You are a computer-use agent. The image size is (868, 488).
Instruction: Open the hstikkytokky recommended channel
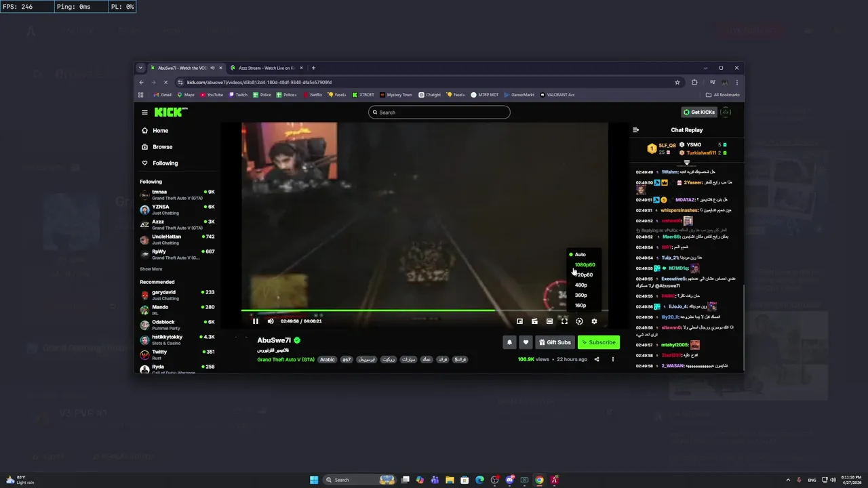pos(178,340)
